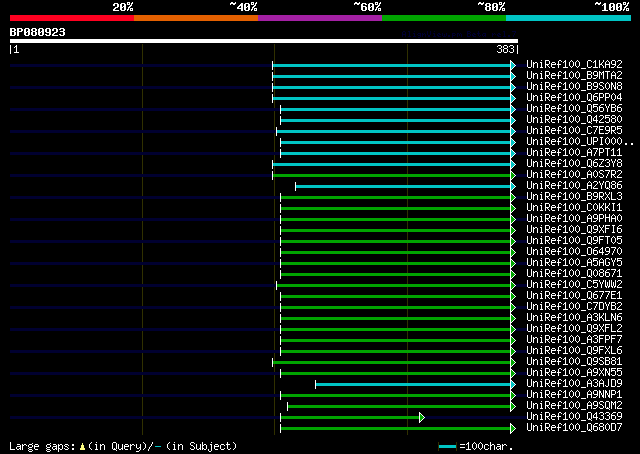The height and width of the screenshot is (454, 640).
Task: Select the UniRef100_Q43369 label
Action: click(574, 417)
